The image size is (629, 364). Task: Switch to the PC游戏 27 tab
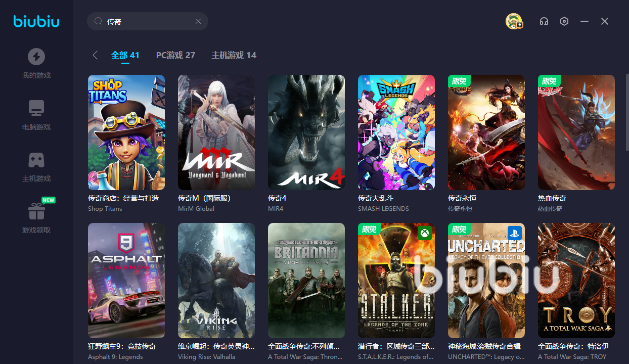tap(175, 55)
